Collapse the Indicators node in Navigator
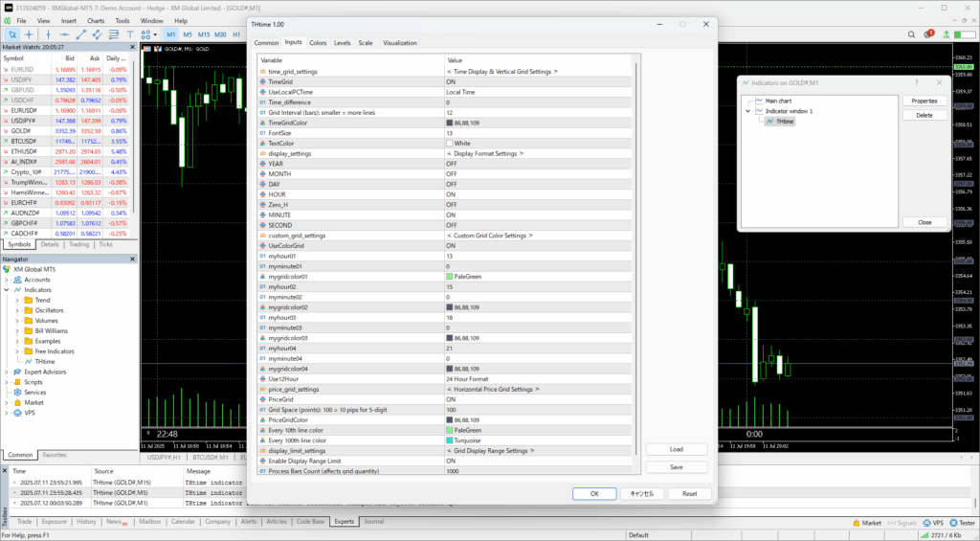The image size is (980, 541). (7, 290)
